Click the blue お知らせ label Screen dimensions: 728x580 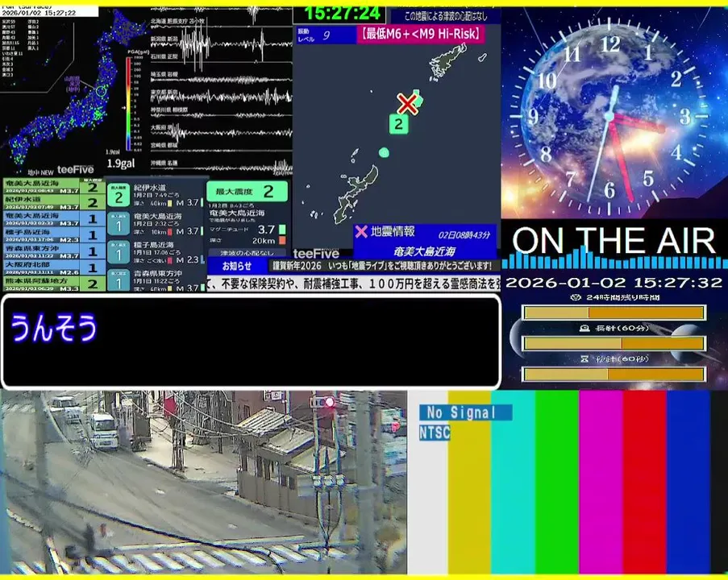coord(237,266)
